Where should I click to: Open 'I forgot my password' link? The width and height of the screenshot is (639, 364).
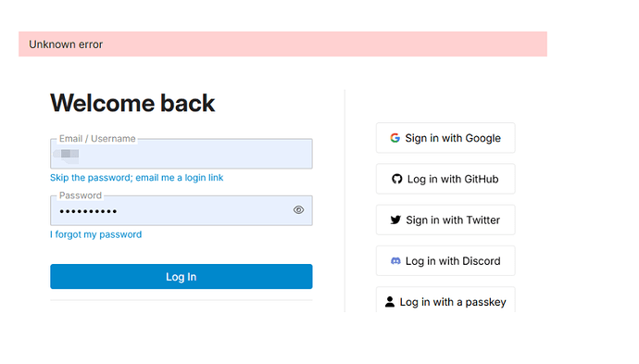click(x=95, y=234)
